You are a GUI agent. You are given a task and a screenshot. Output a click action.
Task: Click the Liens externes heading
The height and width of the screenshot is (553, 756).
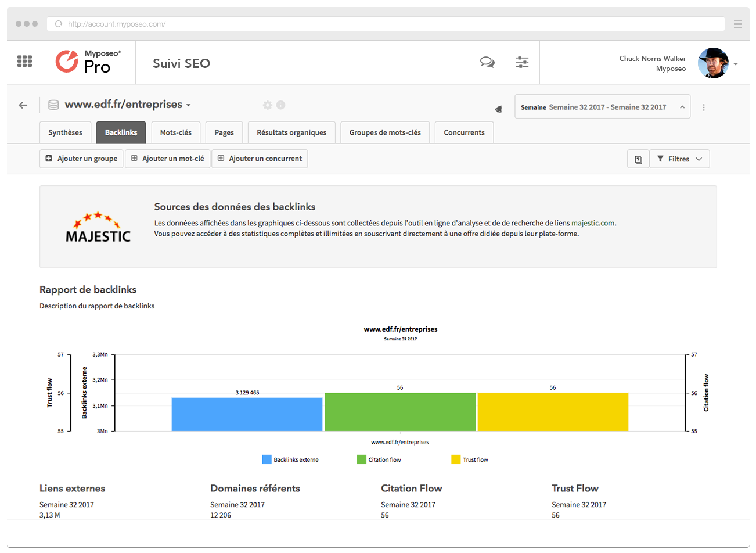[72, 489]
